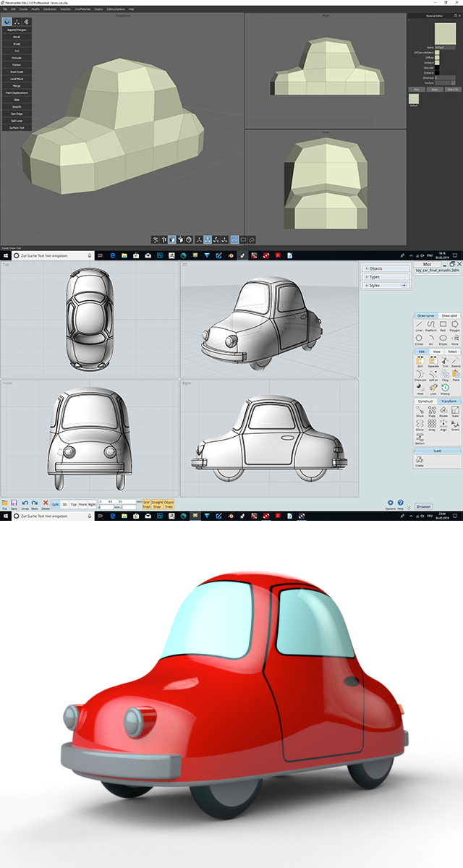Switch to the Select tab
463x868 pixels.
click(x=452, y=352)
